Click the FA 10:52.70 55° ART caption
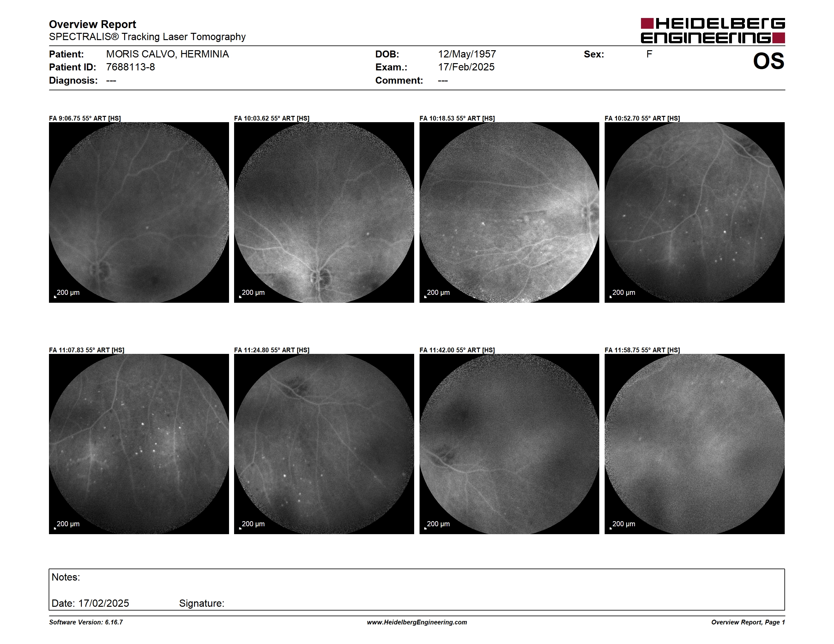The height and width of the screenshot is (644, 834). (642, 118)
